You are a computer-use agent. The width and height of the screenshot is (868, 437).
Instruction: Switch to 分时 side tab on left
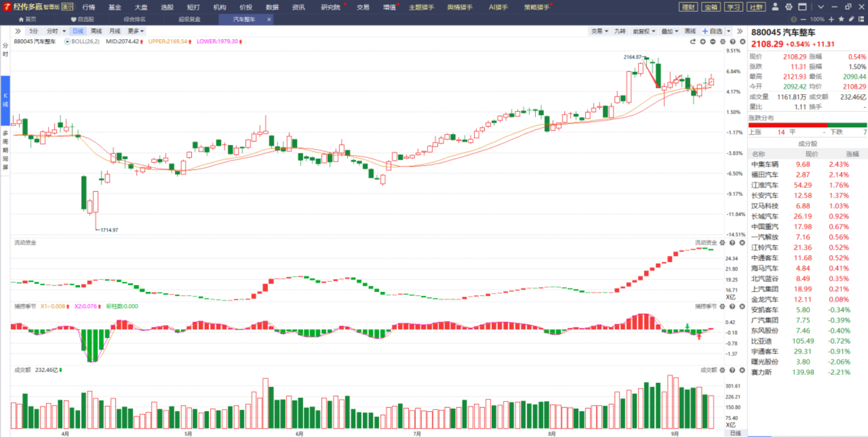point(5,50)
